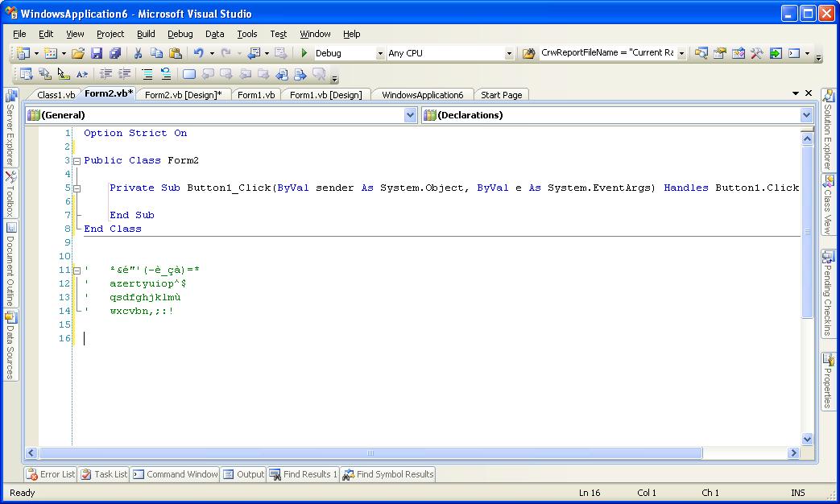Click the horizontal scrollbar thumb in editor
840x504 pixels.
pyautogui.click(x=370, y=453)
